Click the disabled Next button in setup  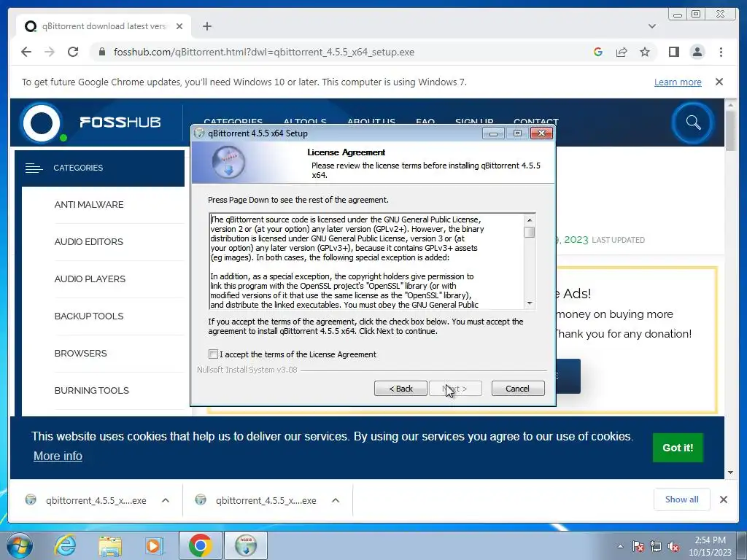click(455, 389)
